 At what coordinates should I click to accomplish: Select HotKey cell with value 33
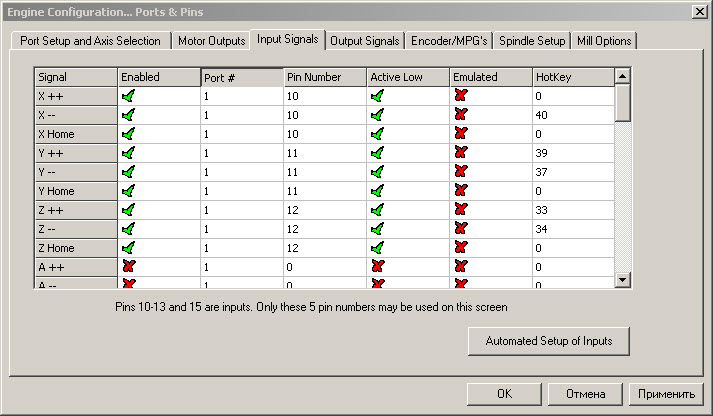click(573, 211)
